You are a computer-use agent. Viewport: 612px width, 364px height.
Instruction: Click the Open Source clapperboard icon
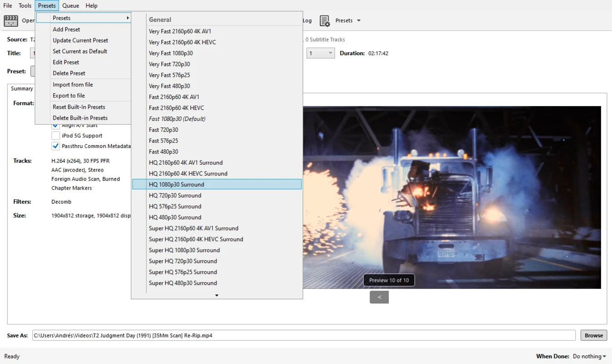[11, 20]
